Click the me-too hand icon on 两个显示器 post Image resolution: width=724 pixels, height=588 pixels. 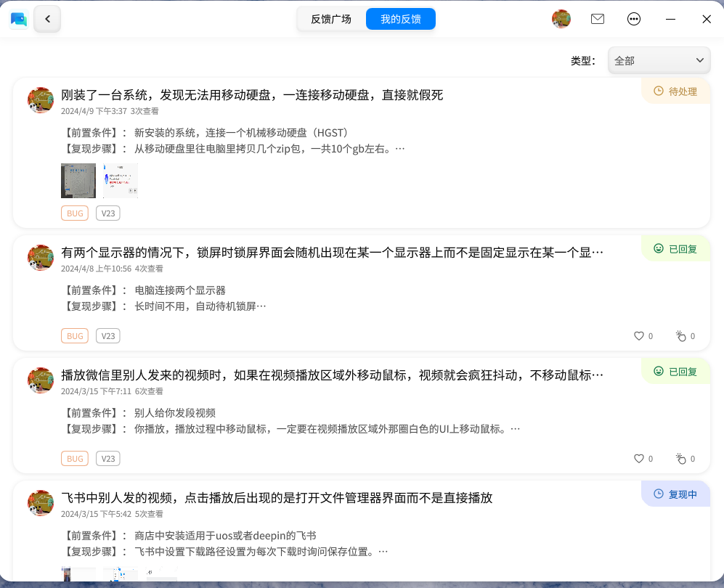pyautogui.click(x=680, y=336)
